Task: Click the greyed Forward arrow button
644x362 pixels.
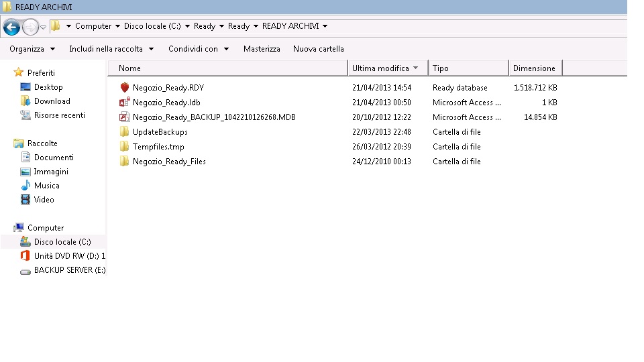Action: [30, 27]
